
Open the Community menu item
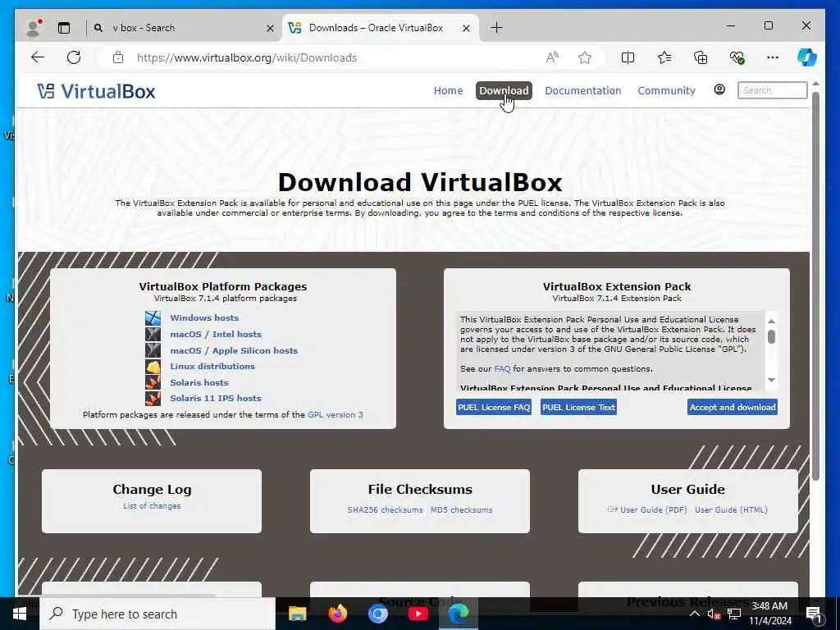pos(666,90)
